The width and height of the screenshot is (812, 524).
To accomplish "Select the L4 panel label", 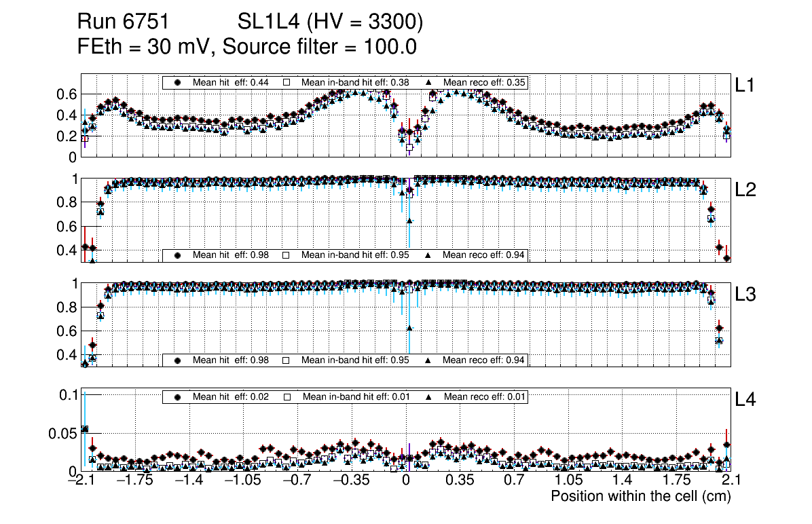I will click(745, 400).
